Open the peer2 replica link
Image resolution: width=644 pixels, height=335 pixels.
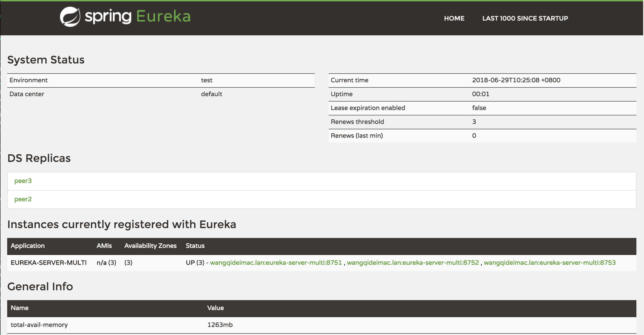pyautogui.click(x=23, y=199)
